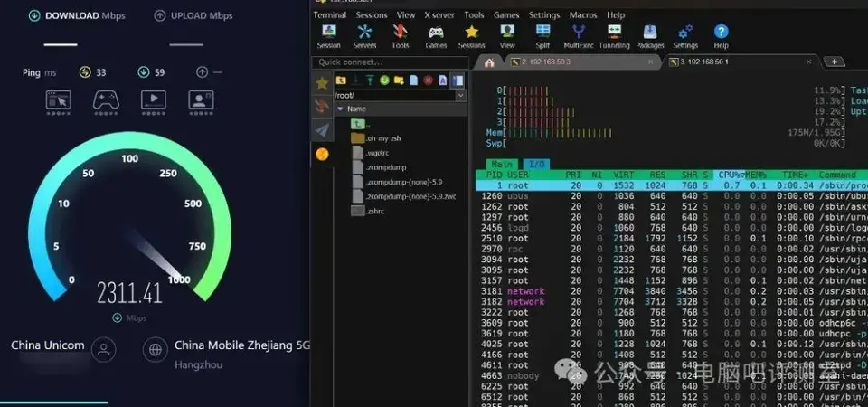868x407 pixels.
Task: Click the download arrow in SFTP toolbar
Action: [355, 80]
